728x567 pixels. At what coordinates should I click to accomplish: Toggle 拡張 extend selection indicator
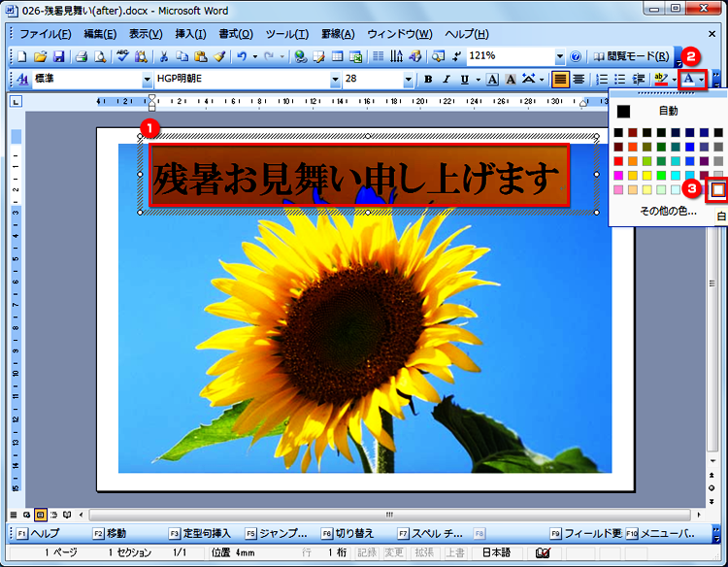point(424,552)
